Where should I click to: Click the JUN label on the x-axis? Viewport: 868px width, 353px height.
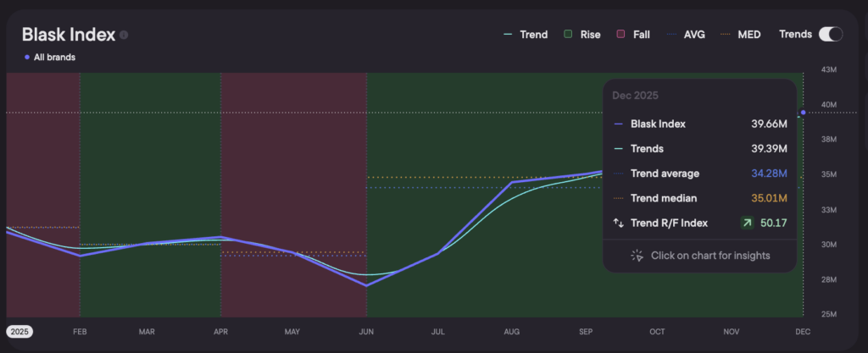tap(367, 333)
